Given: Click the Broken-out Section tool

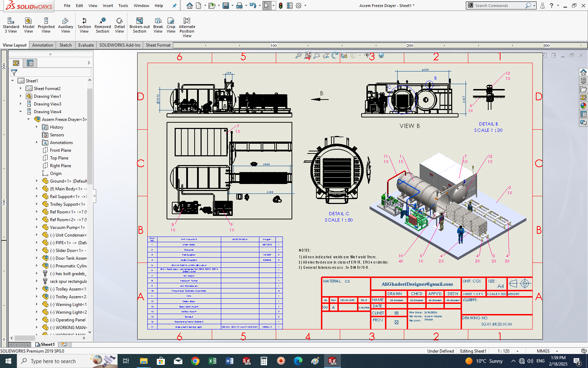Looking at the screenshot, I should tap(139, 26).
